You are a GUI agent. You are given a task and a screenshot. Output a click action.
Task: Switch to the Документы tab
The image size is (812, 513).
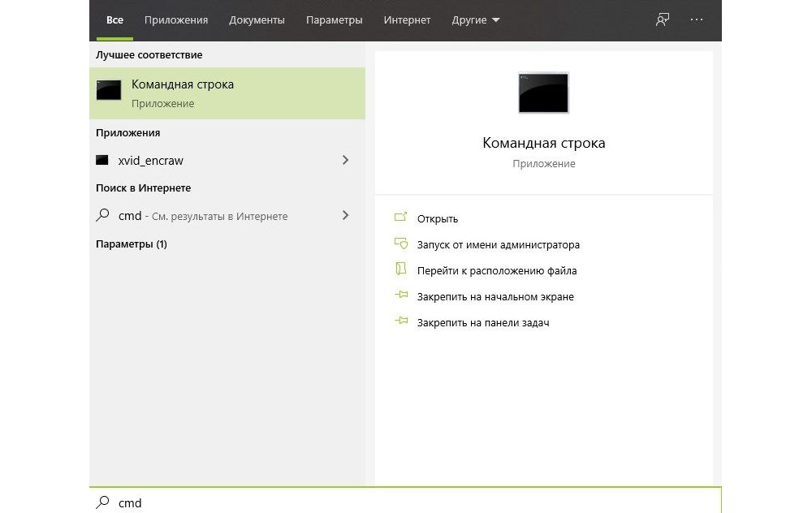[x=257, y=19]
